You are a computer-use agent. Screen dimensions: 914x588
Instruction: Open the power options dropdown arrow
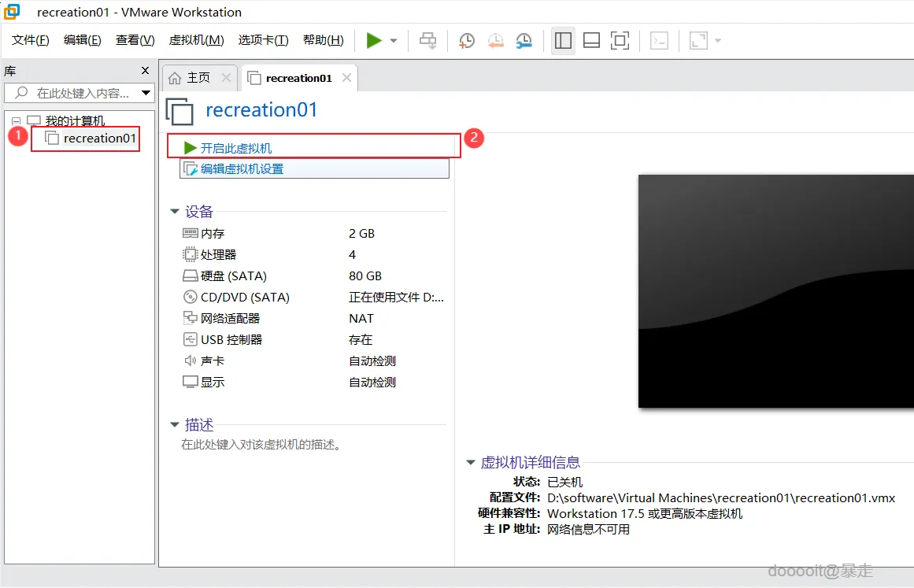pyautogui.click(x=394, y=41)
